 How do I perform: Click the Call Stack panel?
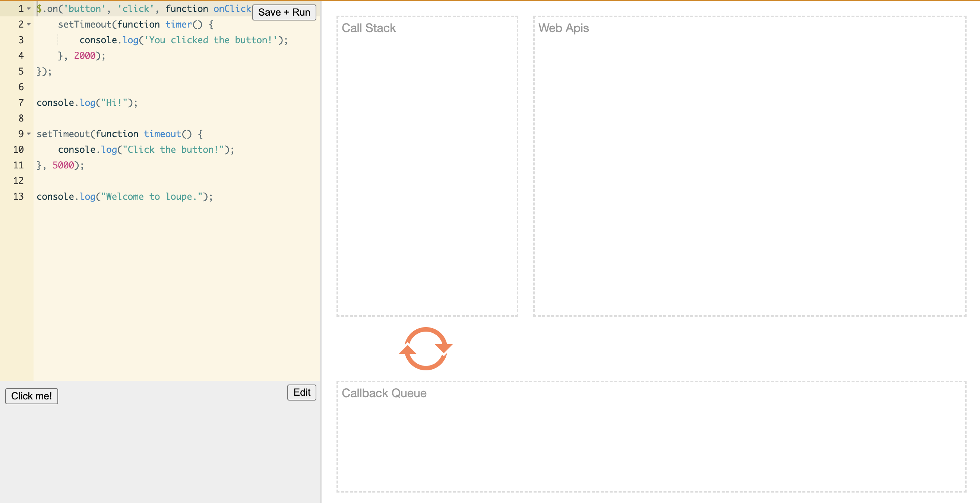[x=427, y=166]
